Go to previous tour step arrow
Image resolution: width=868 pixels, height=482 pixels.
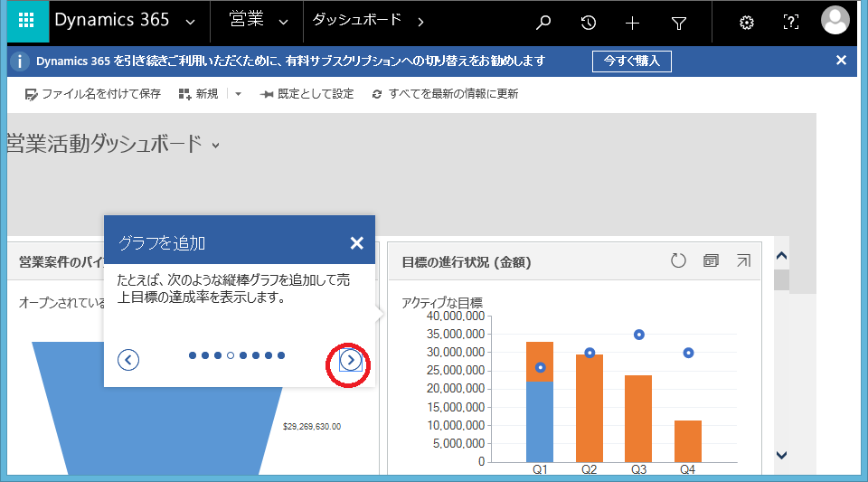[x=128, y=360]
